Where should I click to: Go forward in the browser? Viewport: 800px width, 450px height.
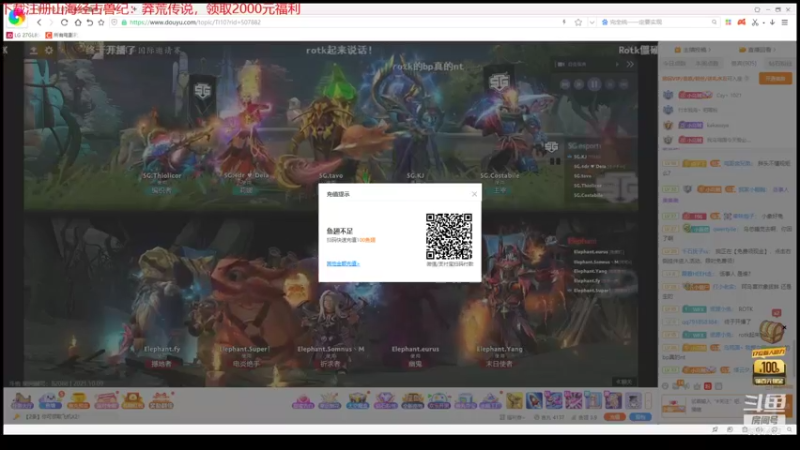pos(51,22)
